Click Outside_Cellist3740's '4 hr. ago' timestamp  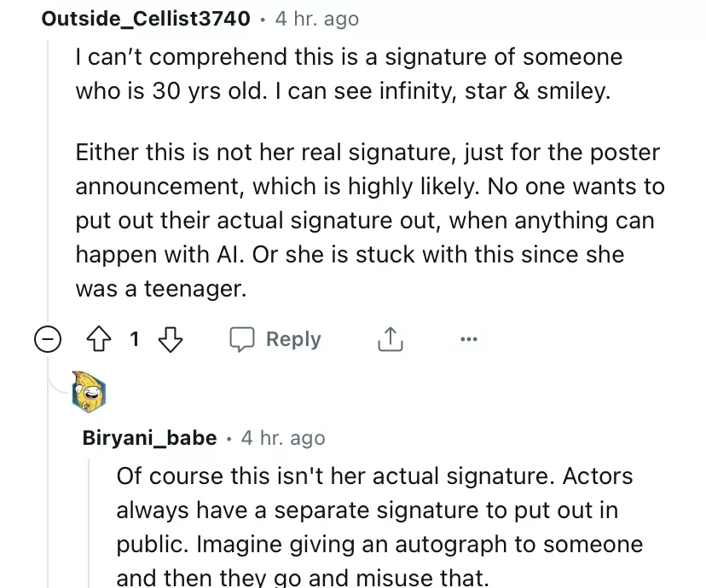coord(316,18)
